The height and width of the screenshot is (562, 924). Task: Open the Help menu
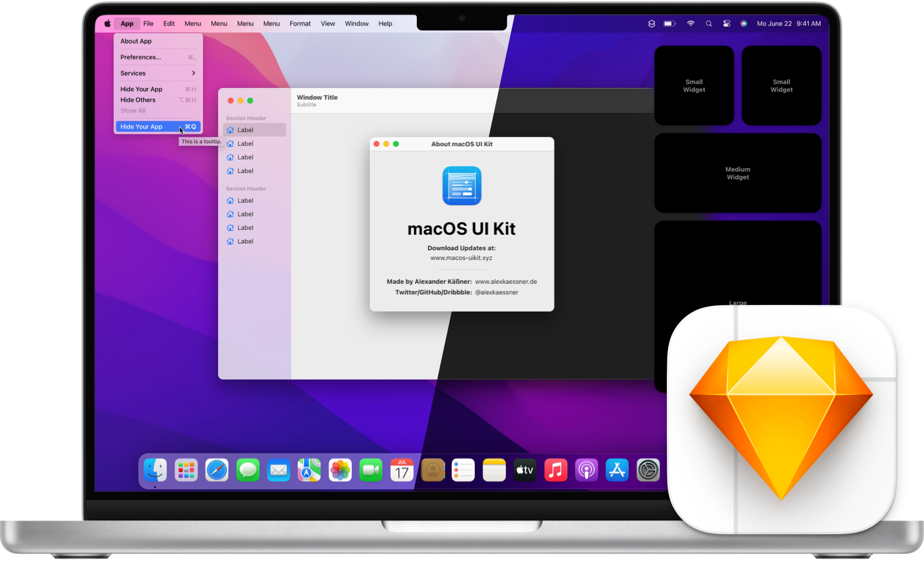point(385,23)
